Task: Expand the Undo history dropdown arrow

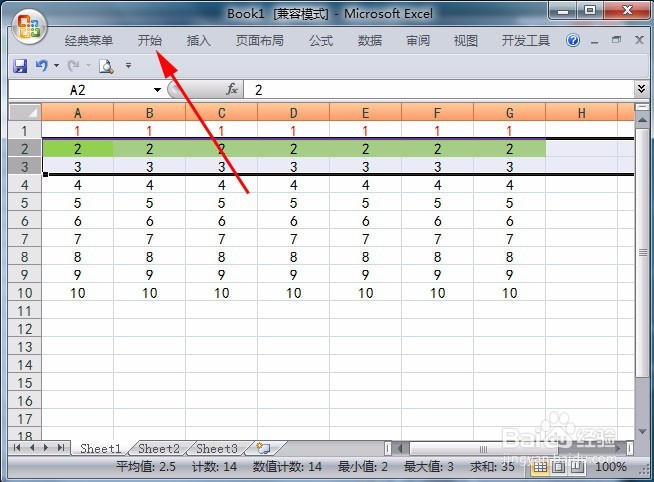Action: [56, 65]
